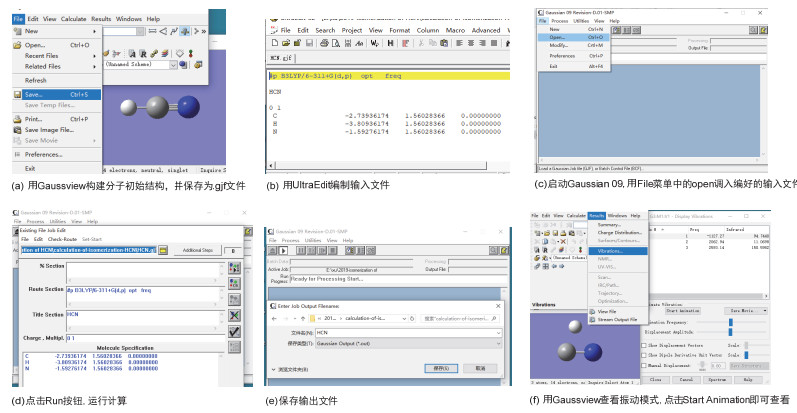Click Preferences... in GaussView File menu
797x413 pixels.
[57, 154]
